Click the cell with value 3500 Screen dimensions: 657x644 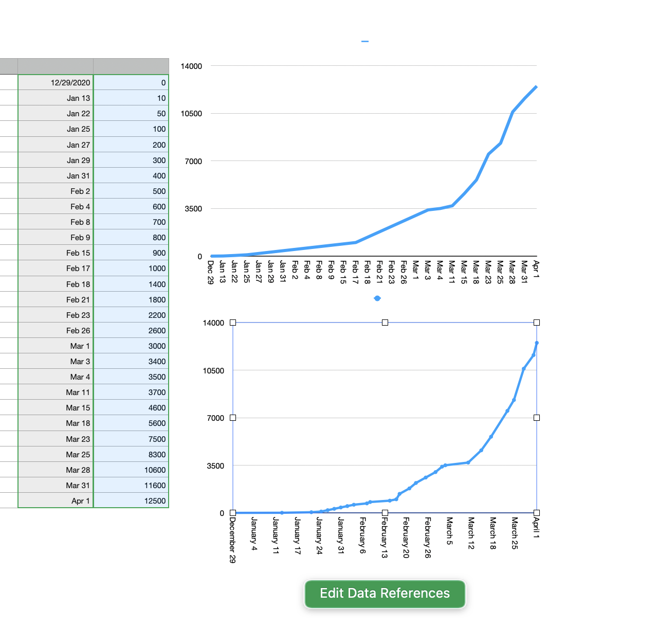(x=131, y=377)
